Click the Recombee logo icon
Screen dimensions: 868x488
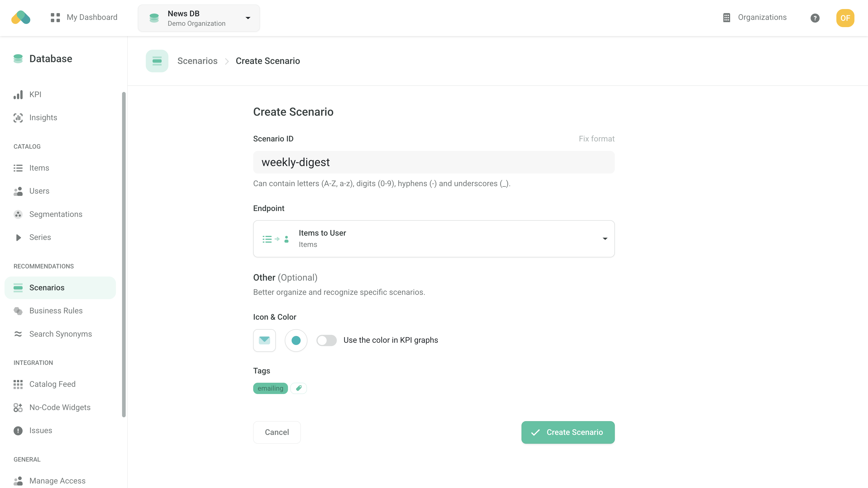21,18
